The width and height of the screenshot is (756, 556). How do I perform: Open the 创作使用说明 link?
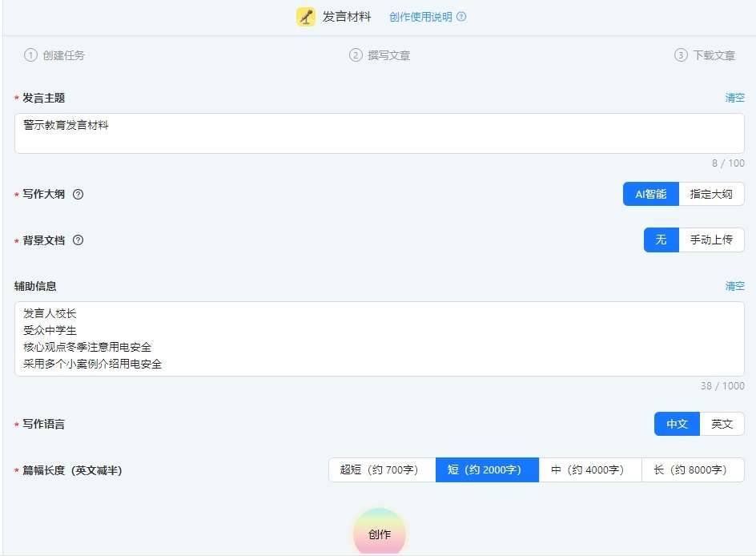pos(420,17)
